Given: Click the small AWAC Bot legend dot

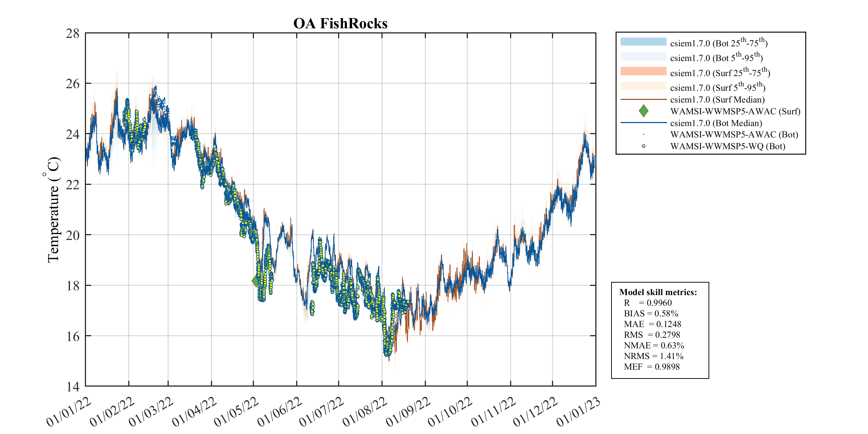Looking at the screenshot, I should tap(643, 134).
